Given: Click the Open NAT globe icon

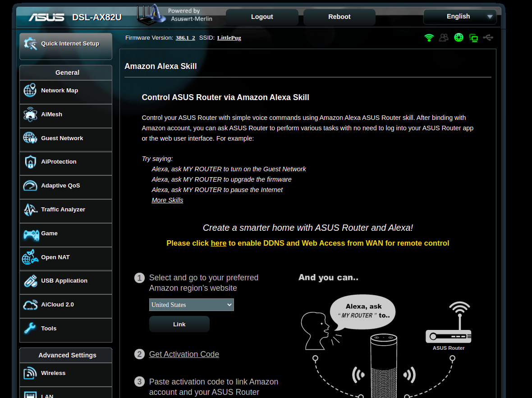Looking at the screenshot, I should tap(30, 257).
